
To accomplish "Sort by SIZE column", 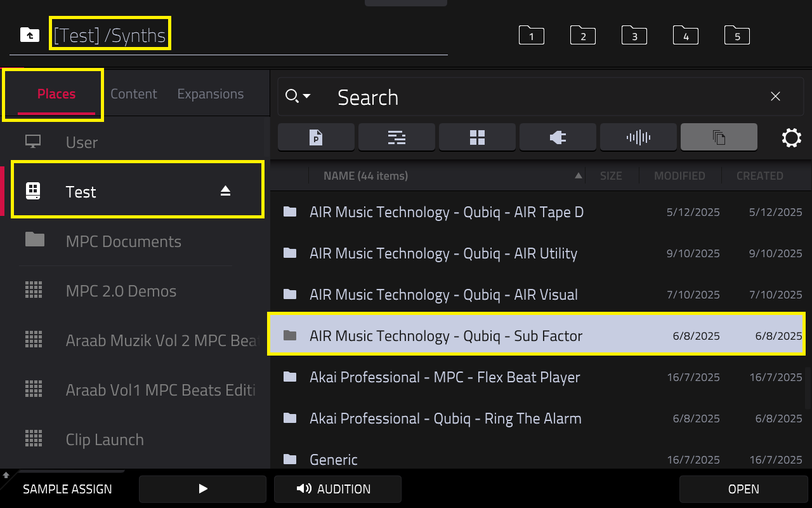I will [x=611, y=176].
